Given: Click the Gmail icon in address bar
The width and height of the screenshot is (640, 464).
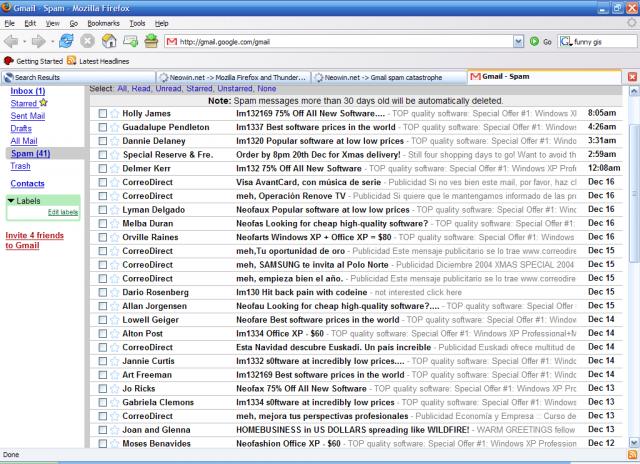Looking at the screenshot, I should coord(172,41).
